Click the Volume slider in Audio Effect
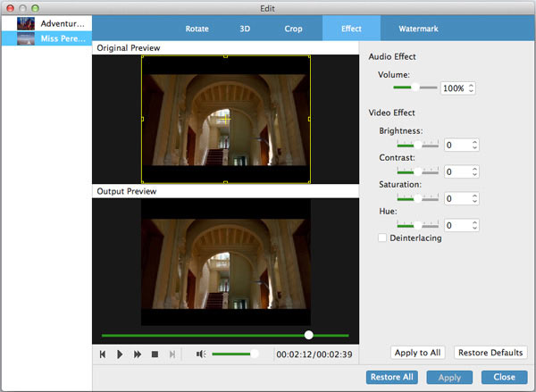Screen dimensions: 536x392 tap(415, 88)
